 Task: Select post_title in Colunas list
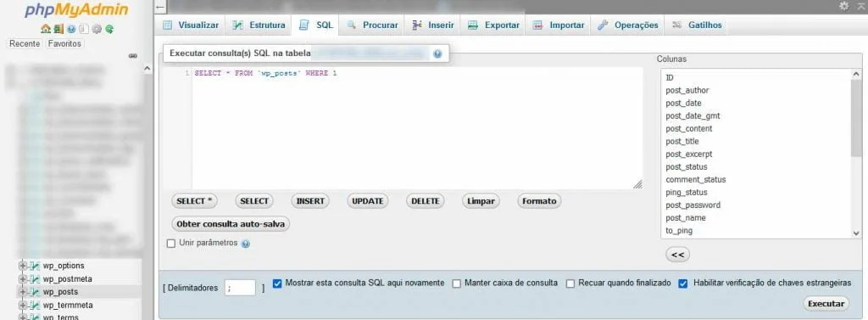(682, 142)
